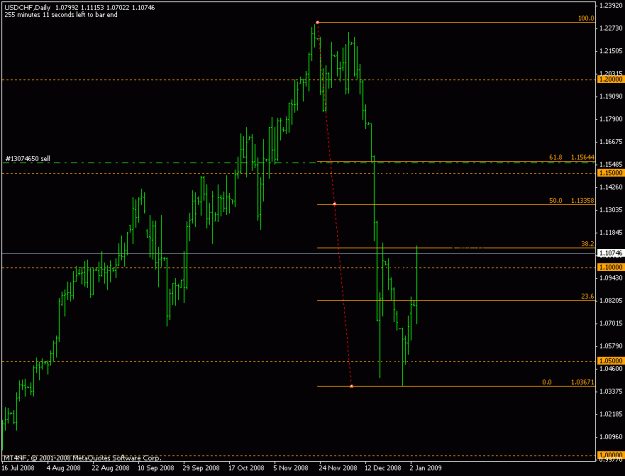
Task: Click the 1.19090 price scale value
Action: pyautogui.click(x=611, y=96)
